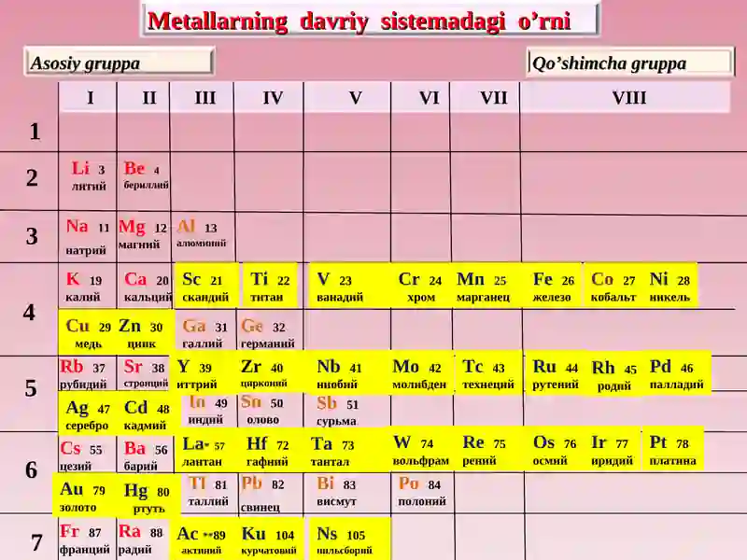Screen dimensions: 747x560
Task: Click on Sb 51 сурьма
Action: click(337, 411)
